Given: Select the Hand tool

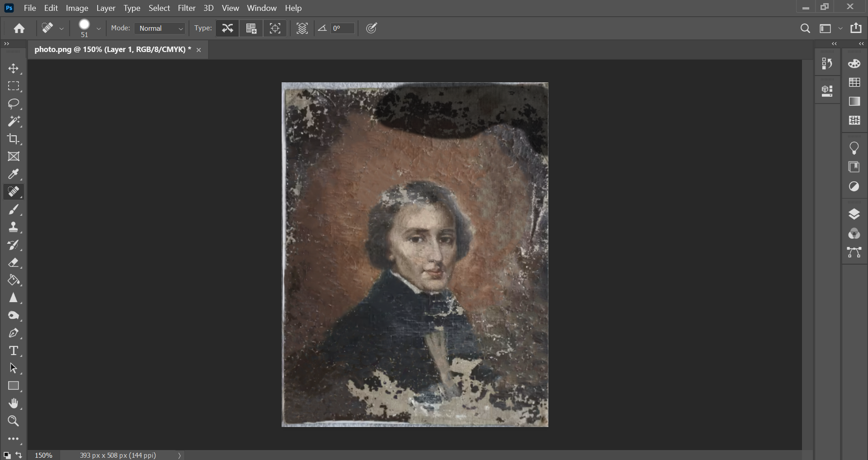Looking at the screenshot, I should 14,403.
